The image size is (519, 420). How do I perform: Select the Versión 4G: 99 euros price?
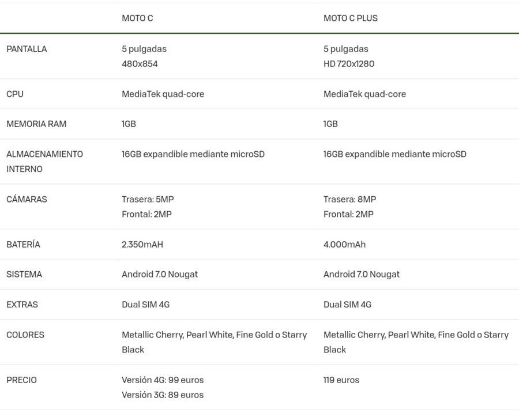[x=163, y=380]
